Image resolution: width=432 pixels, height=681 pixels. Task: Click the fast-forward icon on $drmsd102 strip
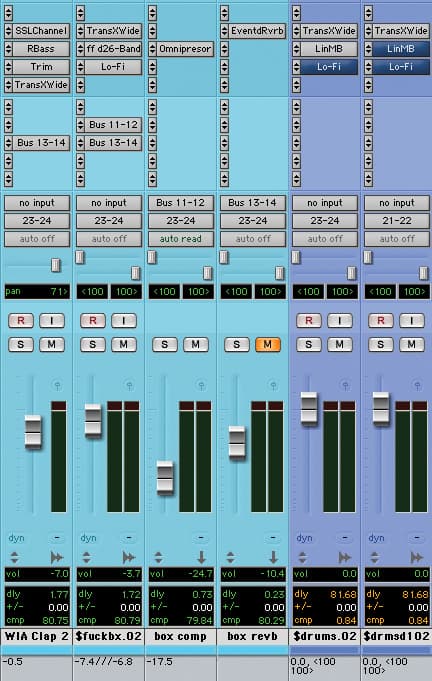point(417,557)
